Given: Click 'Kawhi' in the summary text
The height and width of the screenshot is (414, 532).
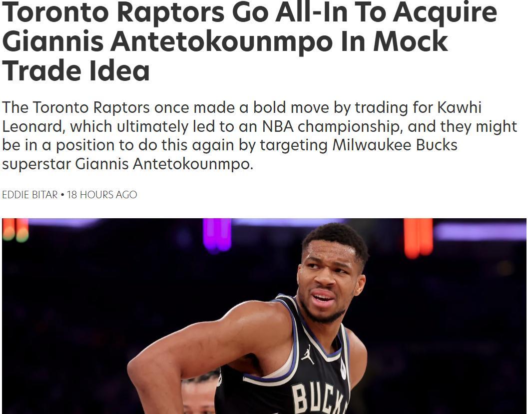Looking at the screenshot, I should coord(460,107).
